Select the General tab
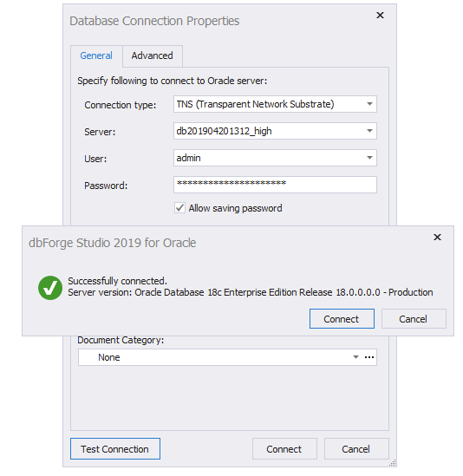 pos(96,55)
